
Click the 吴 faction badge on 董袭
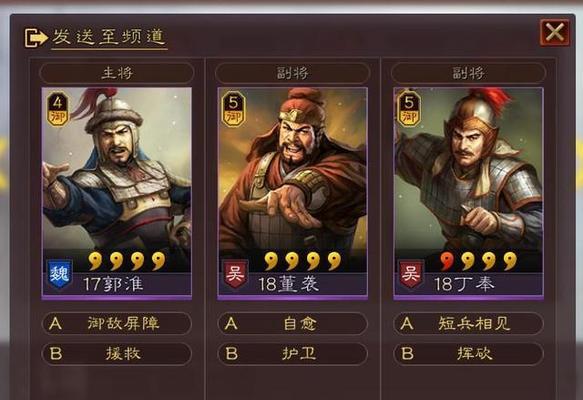coord(235,274)
